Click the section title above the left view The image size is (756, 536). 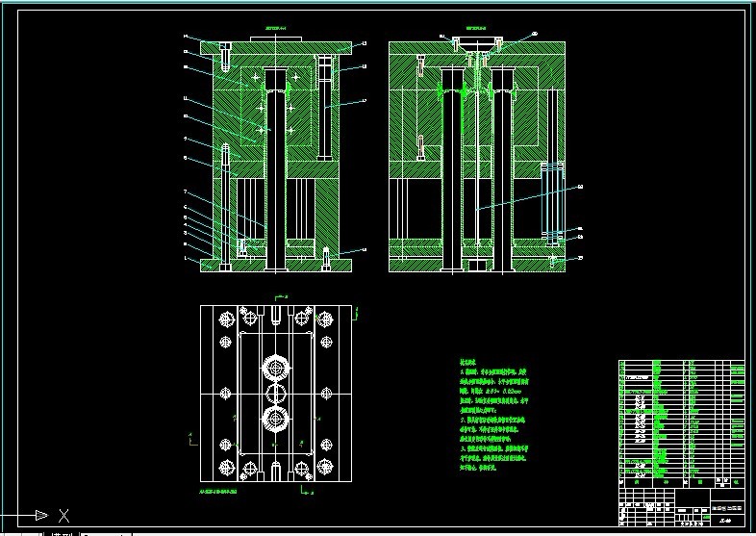click(x=276, y=29)
